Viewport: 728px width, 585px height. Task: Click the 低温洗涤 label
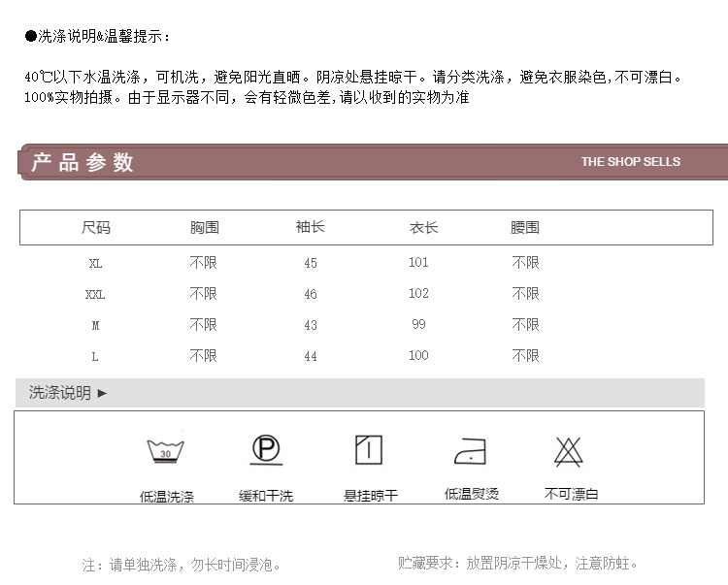point(167,497)
